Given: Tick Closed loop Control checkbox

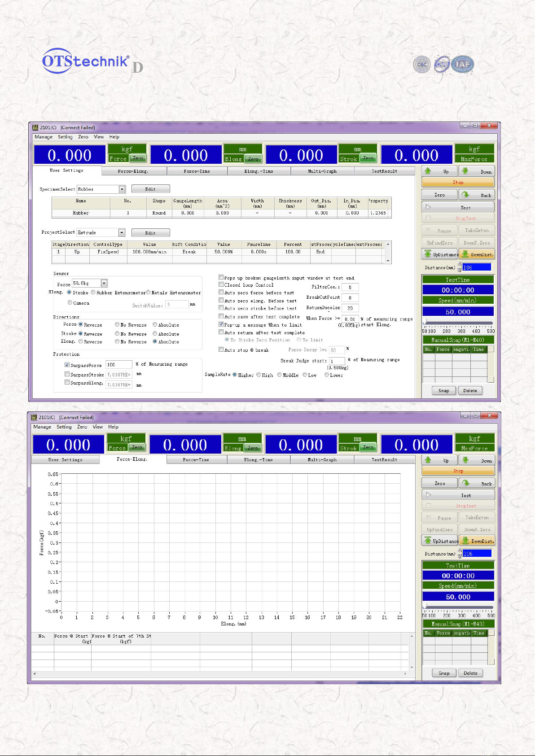Looking at the screenshot, I should (221, 284).
